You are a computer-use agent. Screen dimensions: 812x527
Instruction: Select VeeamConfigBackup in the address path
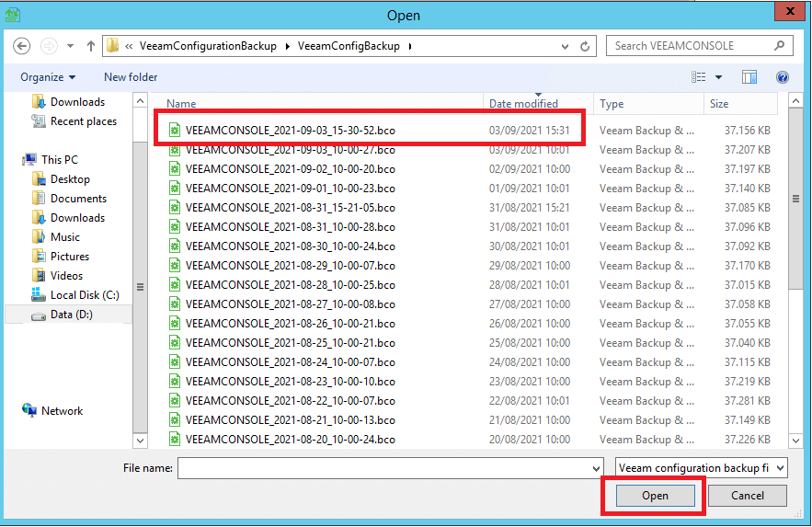tap(349, 46)
